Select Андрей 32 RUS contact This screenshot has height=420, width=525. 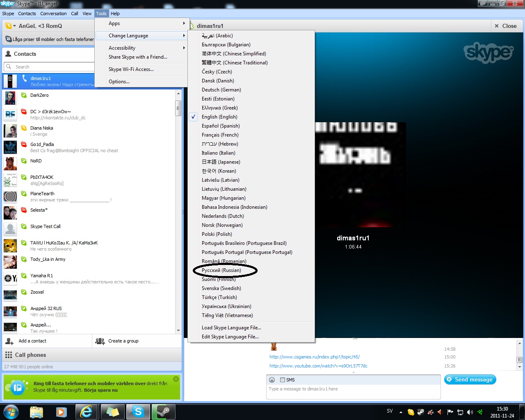click(x=89, y=311)
